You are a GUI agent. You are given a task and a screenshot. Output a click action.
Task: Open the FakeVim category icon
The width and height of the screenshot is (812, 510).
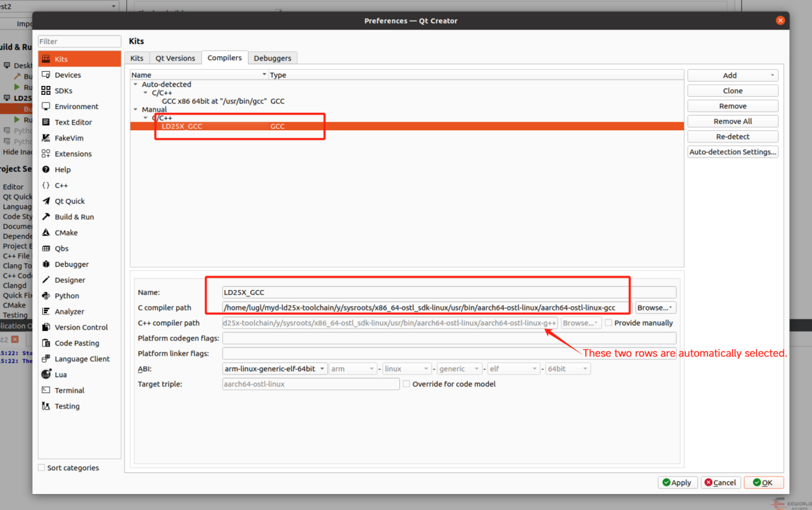pyautogui.click(x=46, y=138)
